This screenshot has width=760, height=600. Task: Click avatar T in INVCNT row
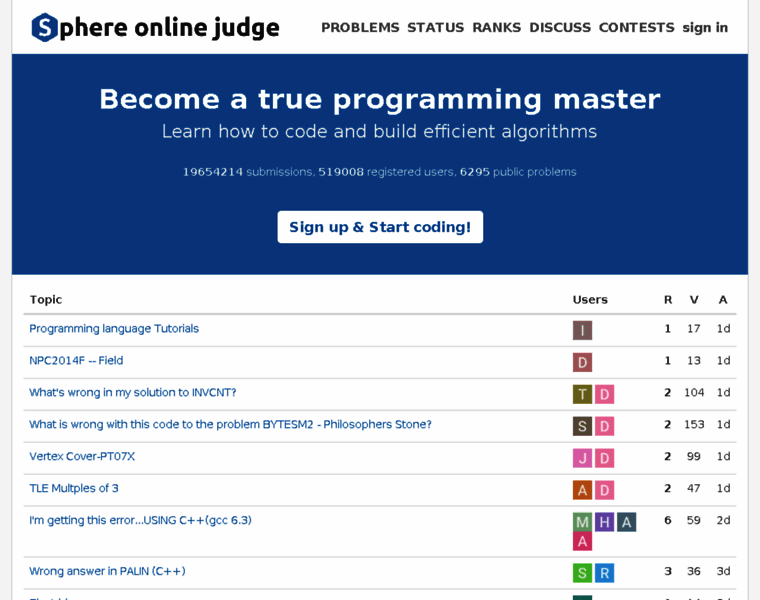[582, 395]
